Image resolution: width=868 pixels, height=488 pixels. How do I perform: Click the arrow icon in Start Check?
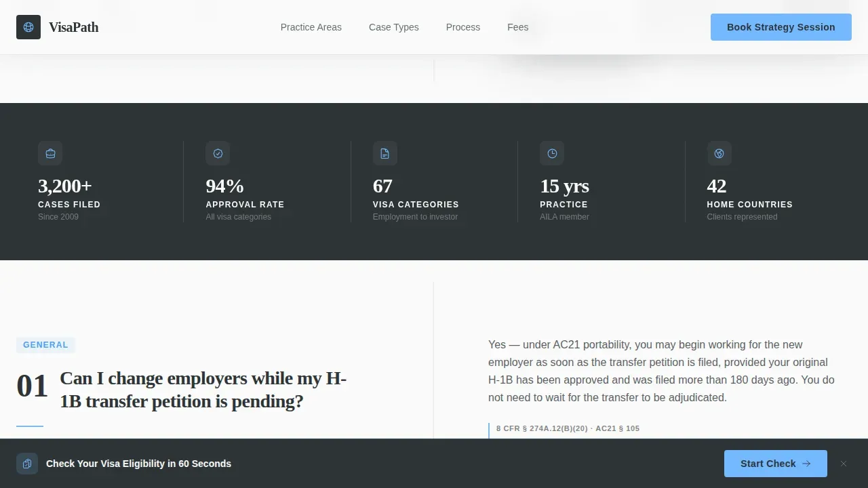point(806,464)
